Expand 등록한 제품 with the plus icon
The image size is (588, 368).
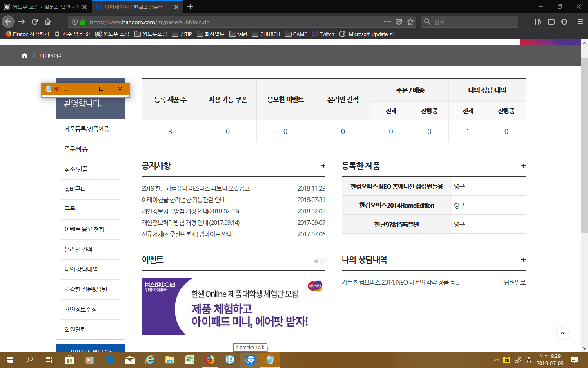click(523, 166)
